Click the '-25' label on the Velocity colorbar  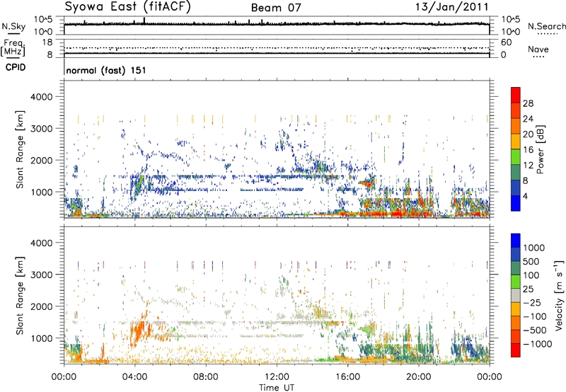click(533, 302)
